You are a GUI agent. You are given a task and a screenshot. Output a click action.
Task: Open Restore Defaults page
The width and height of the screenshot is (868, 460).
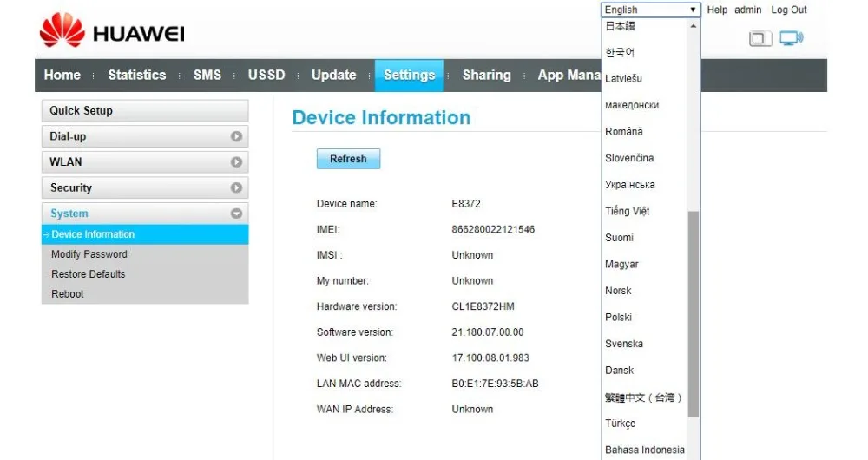88,274
